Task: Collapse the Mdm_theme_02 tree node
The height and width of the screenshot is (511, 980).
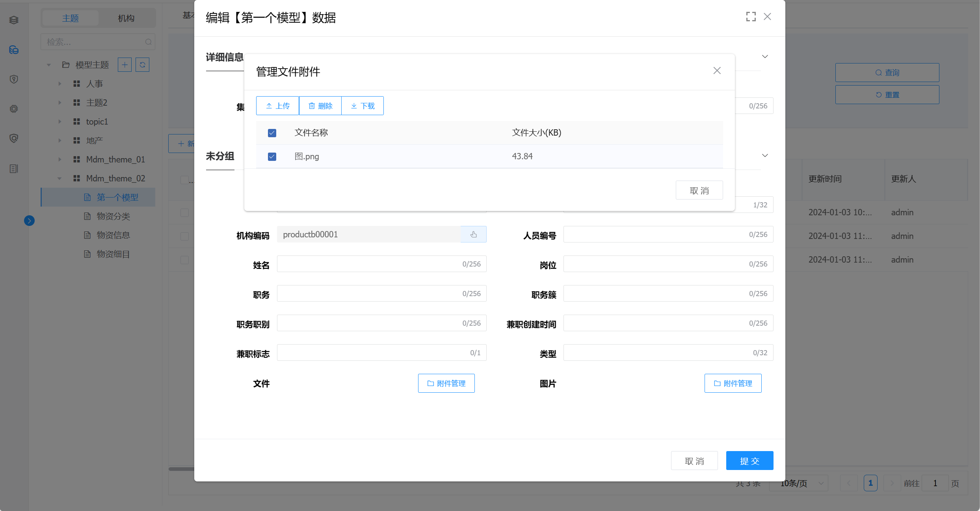Action: tap(60, 178)
